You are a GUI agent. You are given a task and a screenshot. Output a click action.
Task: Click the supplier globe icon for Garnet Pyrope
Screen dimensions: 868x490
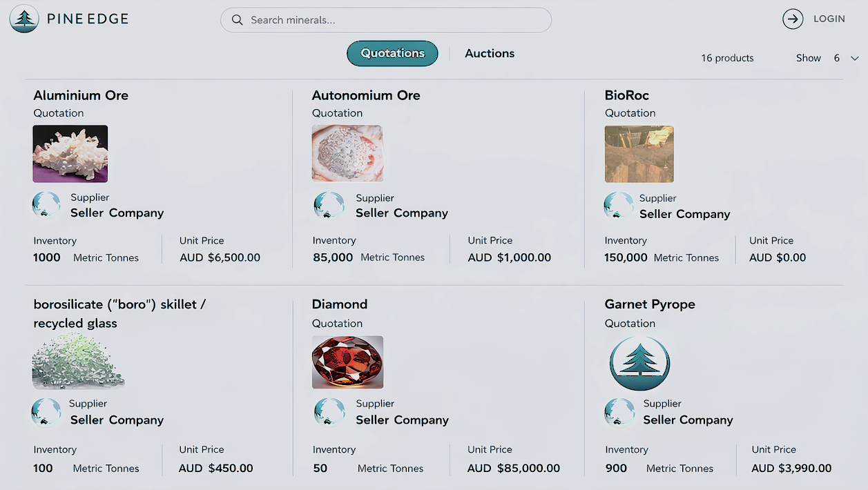(619, 411)
